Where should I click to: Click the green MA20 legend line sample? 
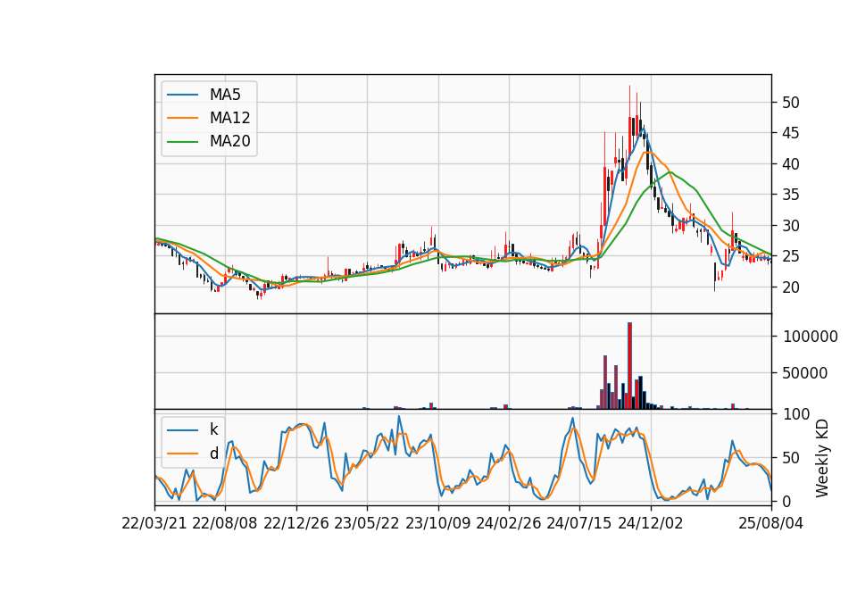coord(182,142)
